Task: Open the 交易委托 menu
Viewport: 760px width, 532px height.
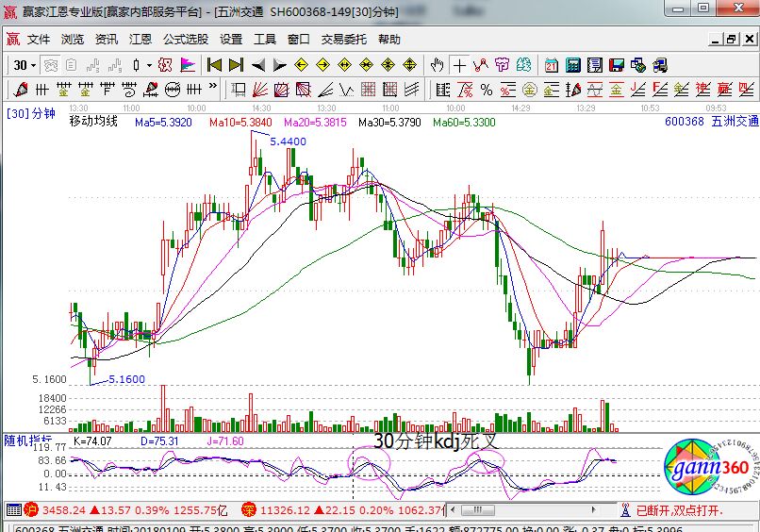Action: (x=343, y=40)
